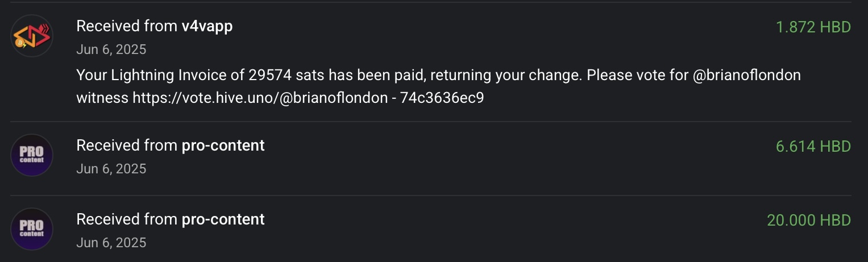Image resolution: width=868 pixels, height=262 pixels.
Task: Click the date under the 6.614 HBD transfer
Action: tap(111, 169)
